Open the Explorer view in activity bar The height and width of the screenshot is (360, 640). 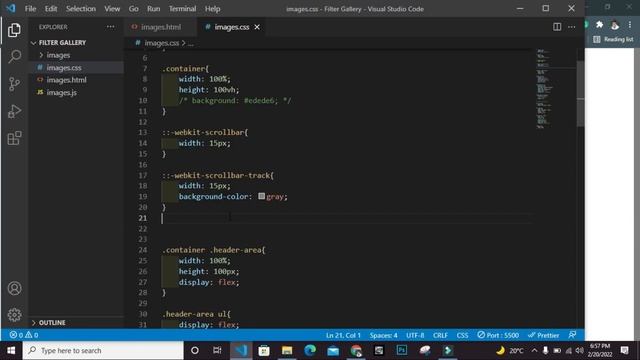pos(14,30)
